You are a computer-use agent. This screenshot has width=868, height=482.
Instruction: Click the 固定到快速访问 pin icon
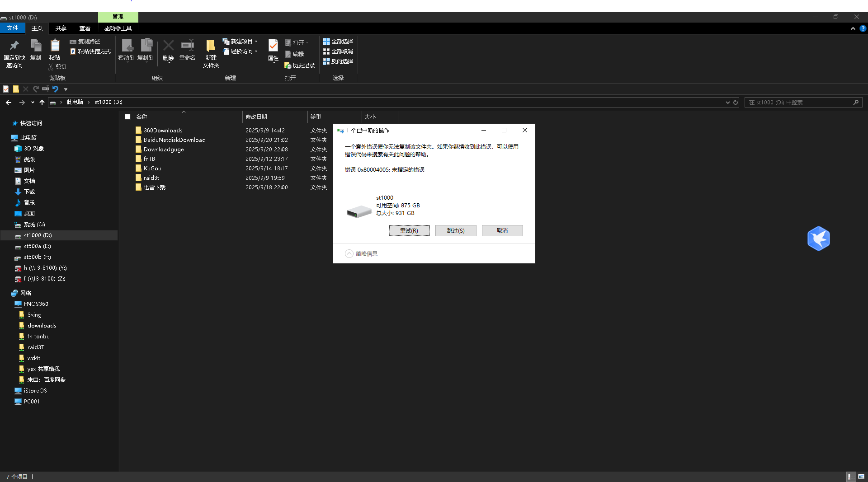click(x=14, y=45)
